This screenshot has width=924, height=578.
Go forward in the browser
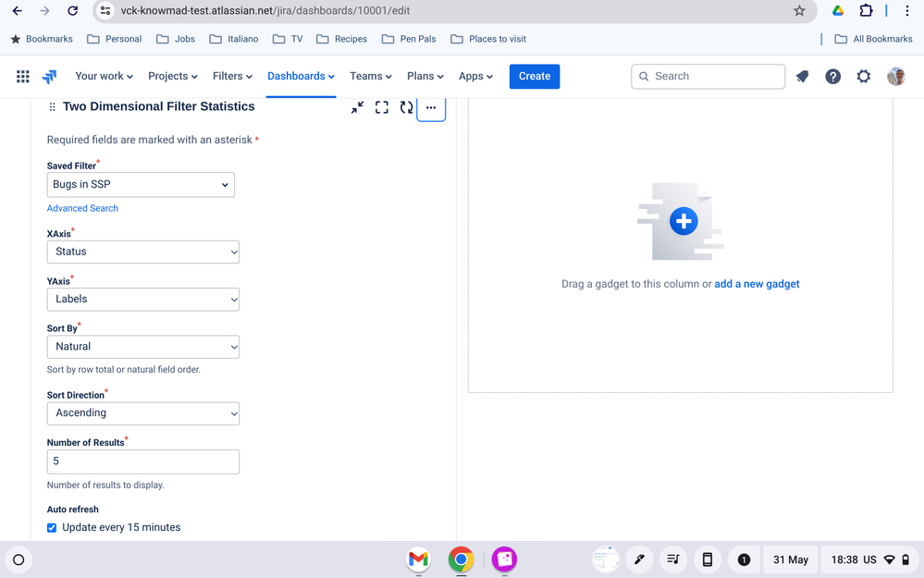[44, 10]
